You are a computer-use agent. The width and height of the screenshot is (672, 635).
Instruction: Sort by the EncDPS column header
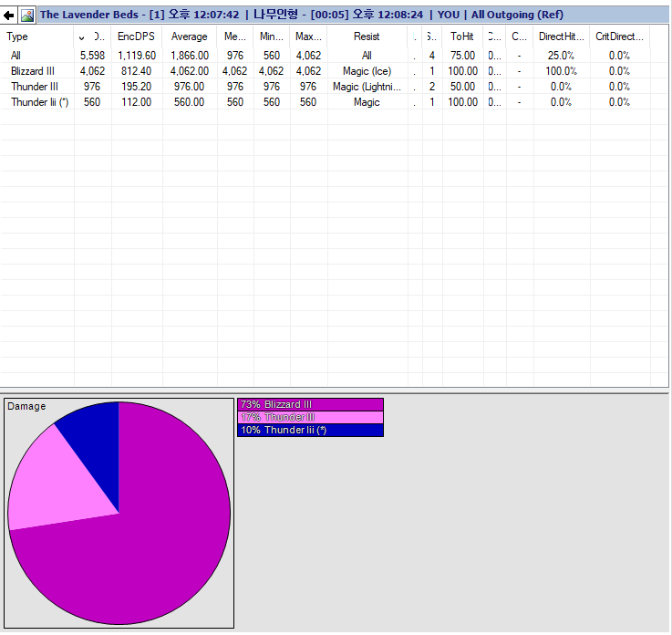click(x=136, y=36)
